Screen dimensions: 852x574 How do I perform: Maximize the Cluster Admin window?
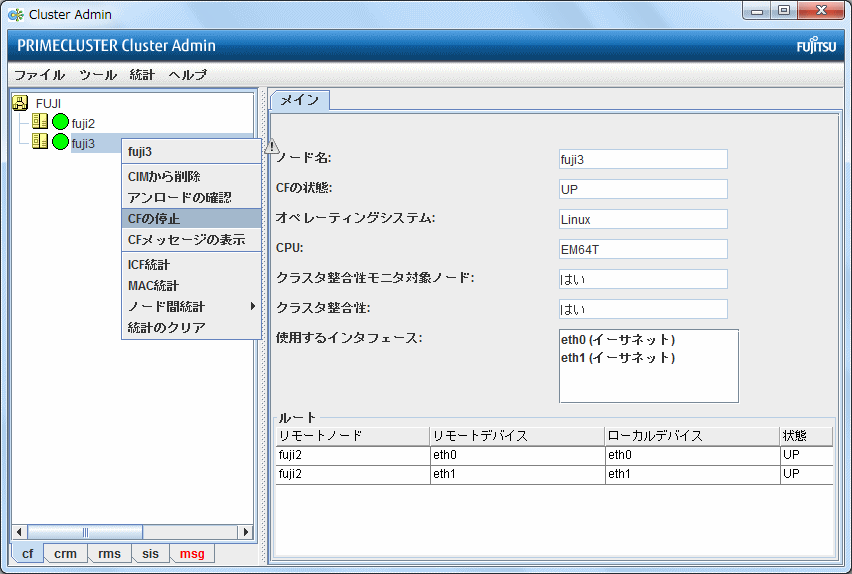(784, 11)
